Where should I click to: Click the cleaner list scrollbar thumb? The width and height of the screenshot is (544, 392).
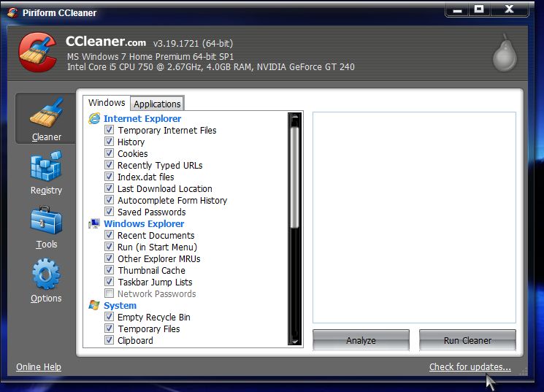click(x=294, y=177)
